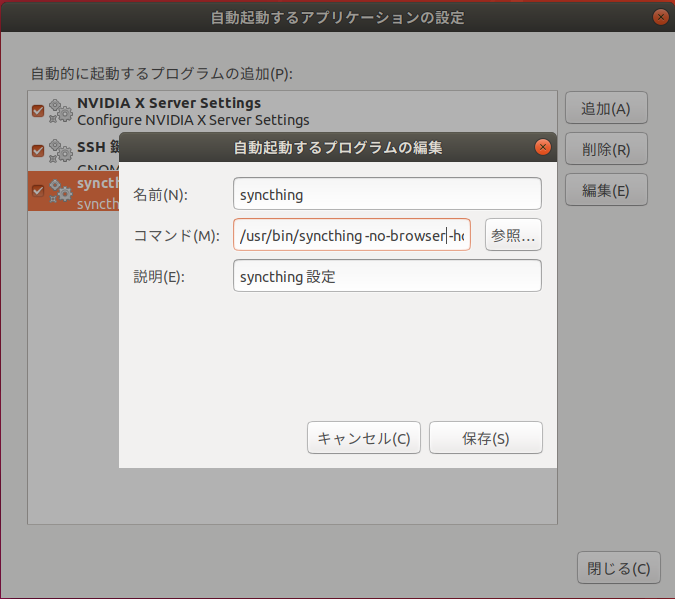
Task: Click the 削除(R) remove button
Action: click(606, 149)
